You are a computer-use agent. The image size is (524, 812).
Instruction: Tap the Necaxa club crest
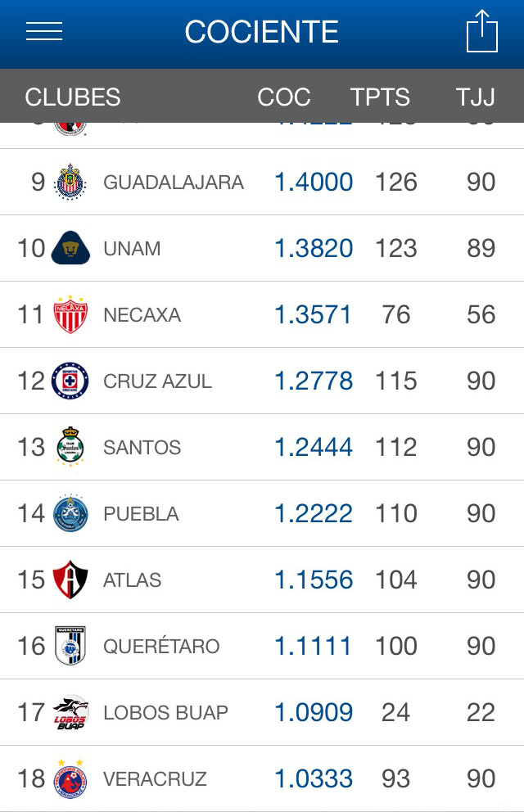(70, 314)
